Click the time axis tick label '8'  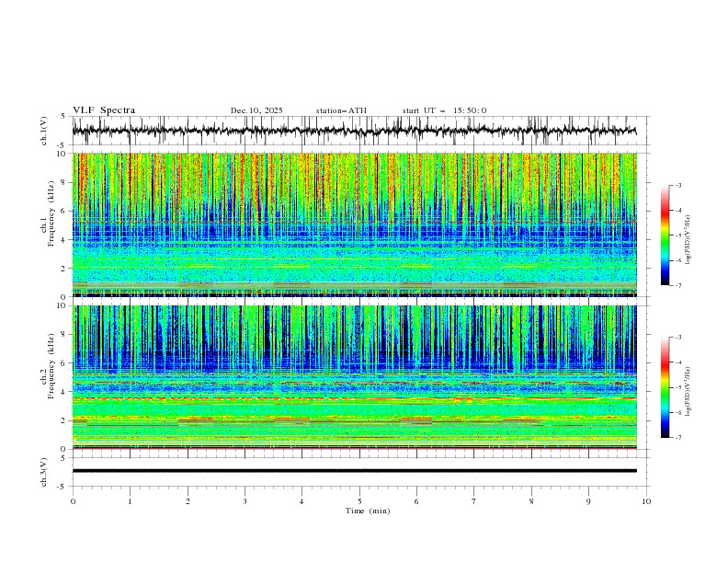[x=531, y=501]
